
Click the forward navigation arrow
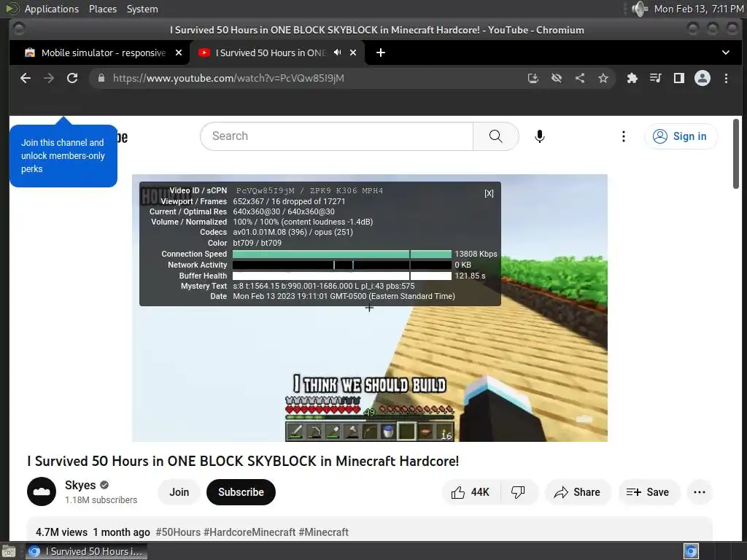tap(49, 78)
